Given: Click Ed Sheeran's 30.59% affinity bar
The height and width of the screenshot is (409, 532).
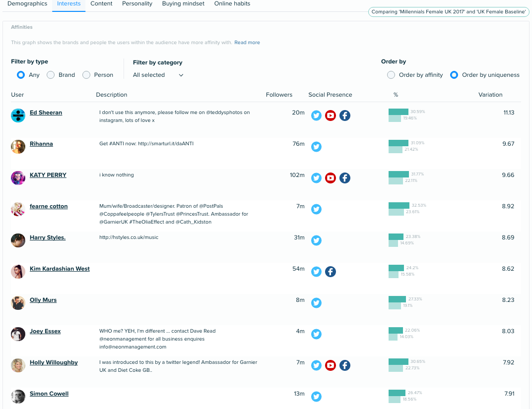Looking at the screenshot, I should [399, 112].
